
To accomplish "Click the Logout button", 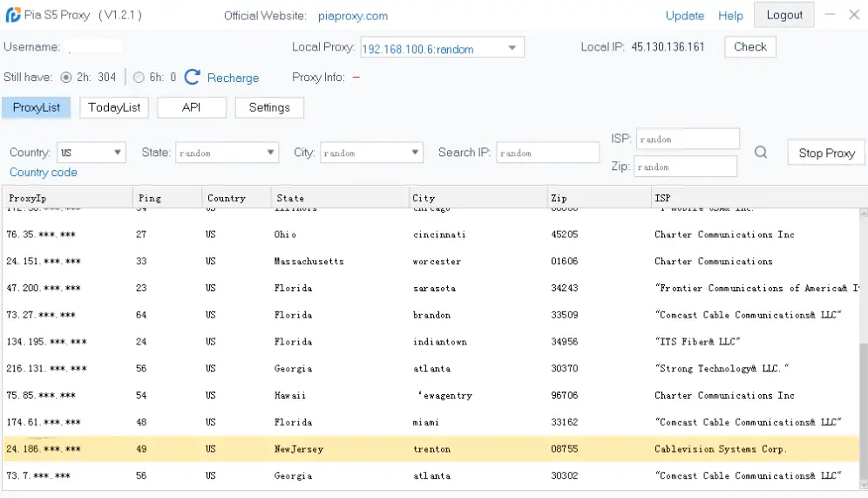I will (783, 15).
